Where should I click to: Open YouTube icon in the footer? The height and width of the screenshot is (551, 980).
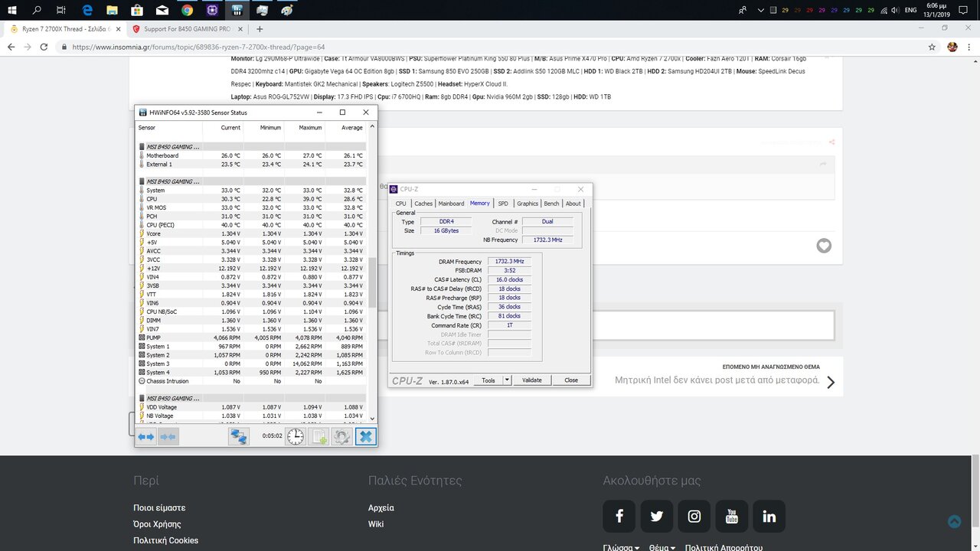coord(732,516)
